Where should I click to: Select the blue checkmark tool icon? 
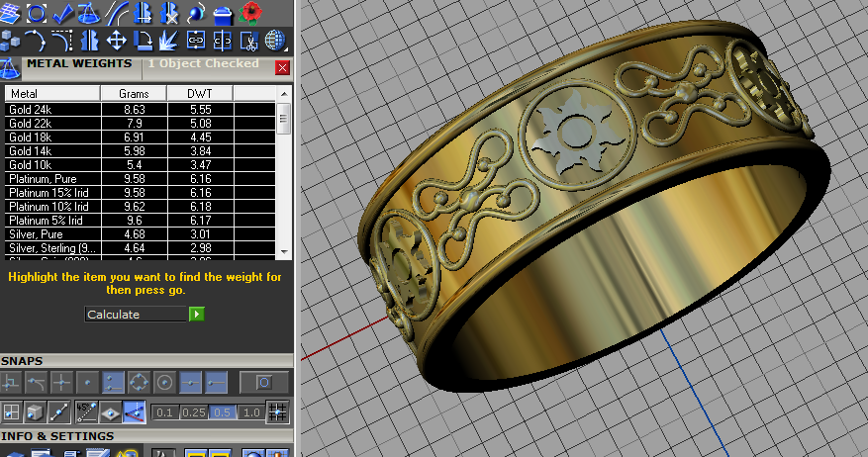63,13
